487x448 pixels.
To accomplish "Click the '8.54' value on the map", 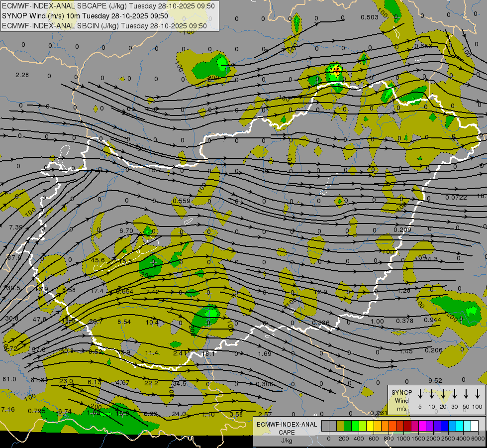I will tap(124, 322).
